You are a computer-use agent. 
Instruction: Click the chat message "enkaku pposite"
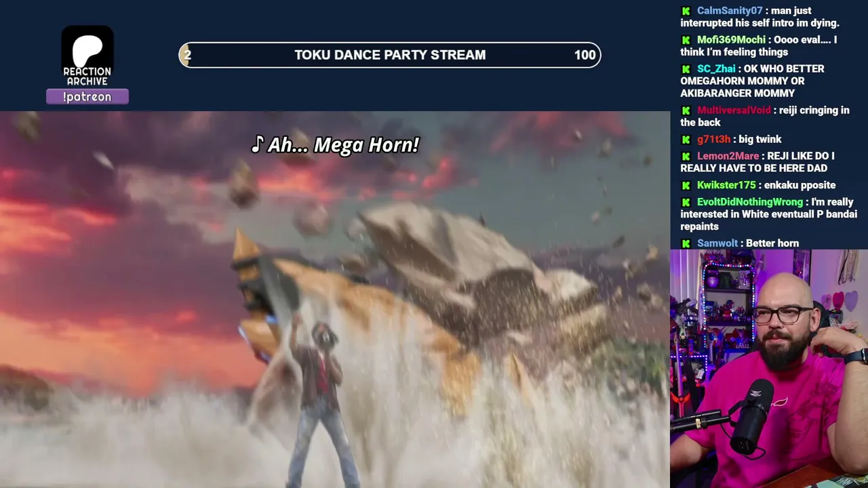pos(800,186)
